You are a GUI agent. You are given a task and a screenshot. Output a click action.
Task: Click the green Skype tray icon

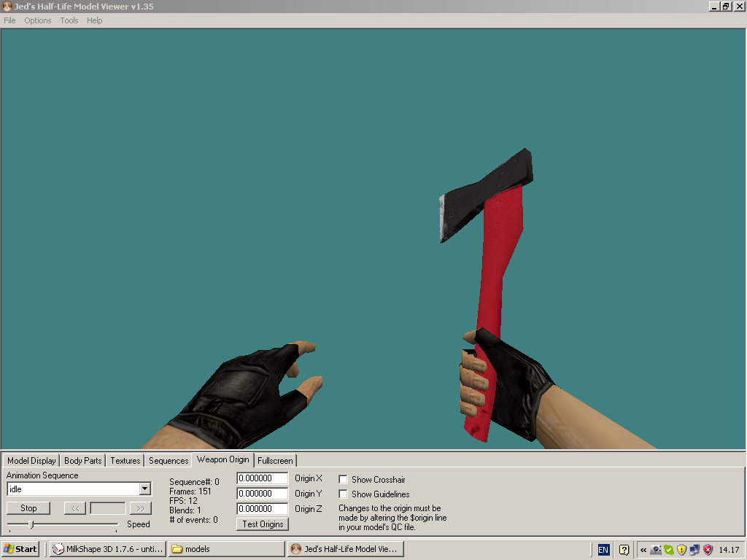click(x=669, y=550)
